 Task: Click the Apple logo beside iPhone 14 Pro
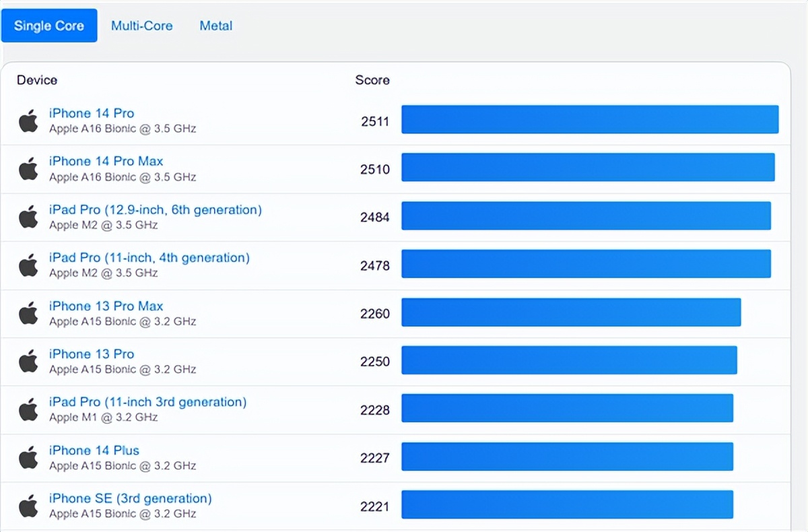coord(28,120)
